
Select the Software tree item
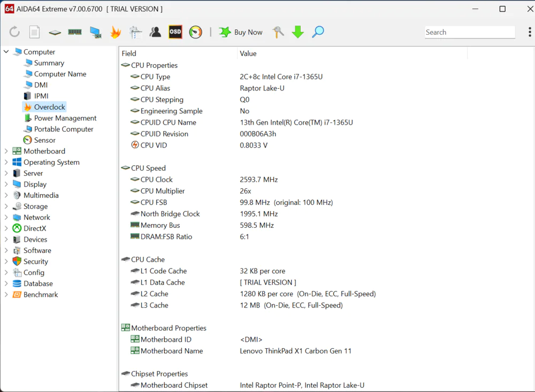coord(32,250)
